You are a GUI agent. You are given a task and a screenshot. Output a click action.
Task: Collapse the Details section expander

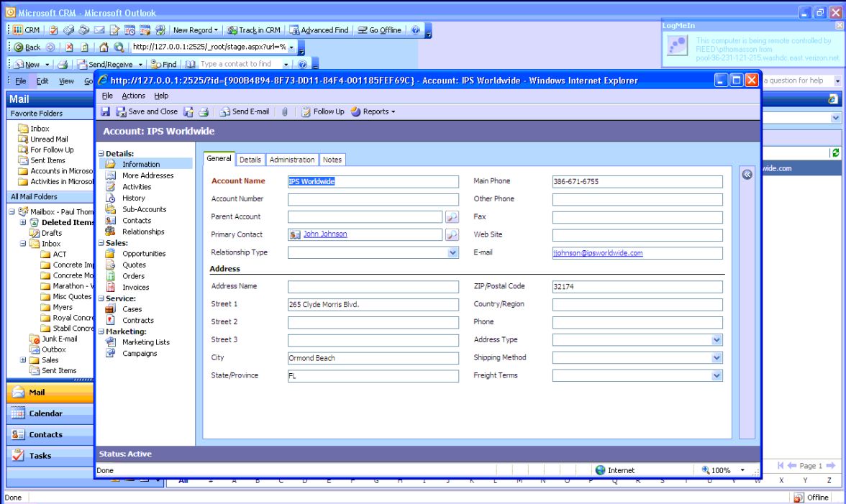coord(101,154)
